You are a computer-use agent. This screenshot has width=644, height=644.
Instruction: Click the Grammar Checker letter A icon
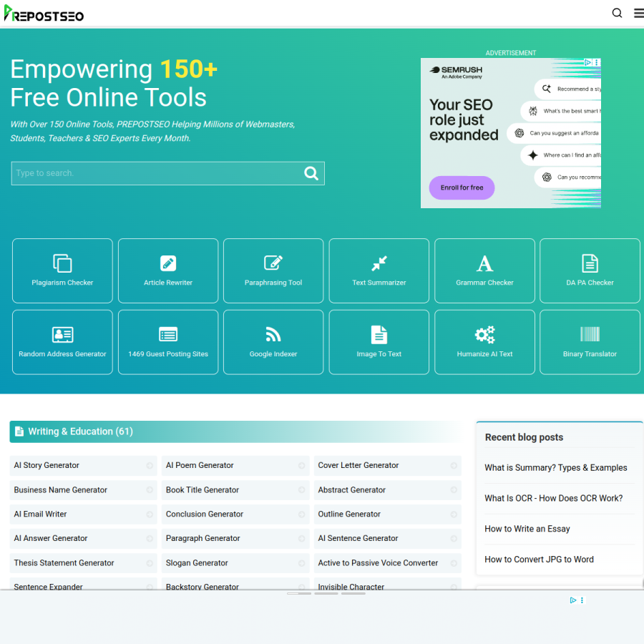tap(484, 263)
